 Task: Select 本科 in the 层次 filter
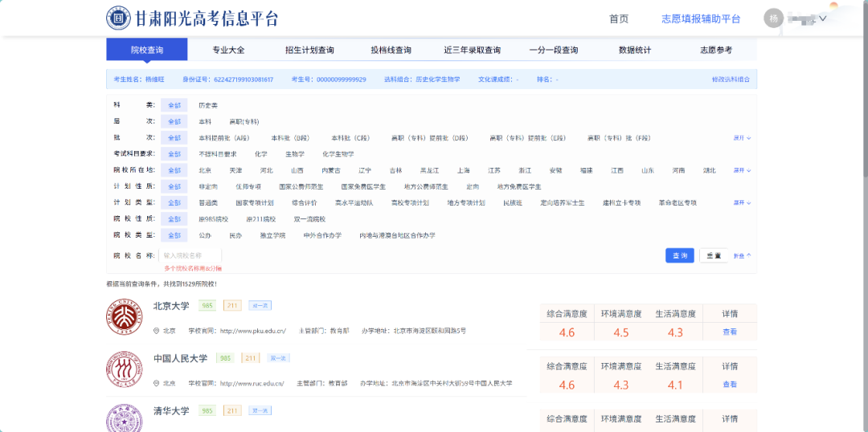coord(205,122)
